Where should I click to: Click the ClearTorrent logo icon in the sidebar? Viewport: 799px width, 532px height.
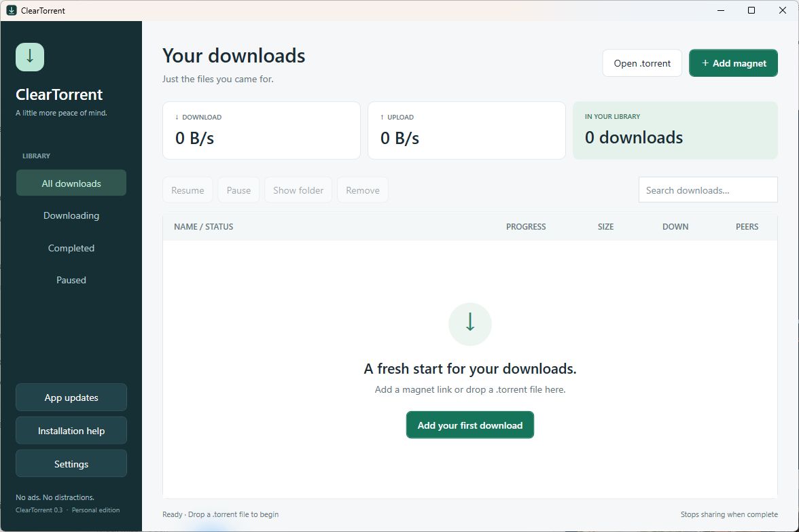click(x=30, y=56)
